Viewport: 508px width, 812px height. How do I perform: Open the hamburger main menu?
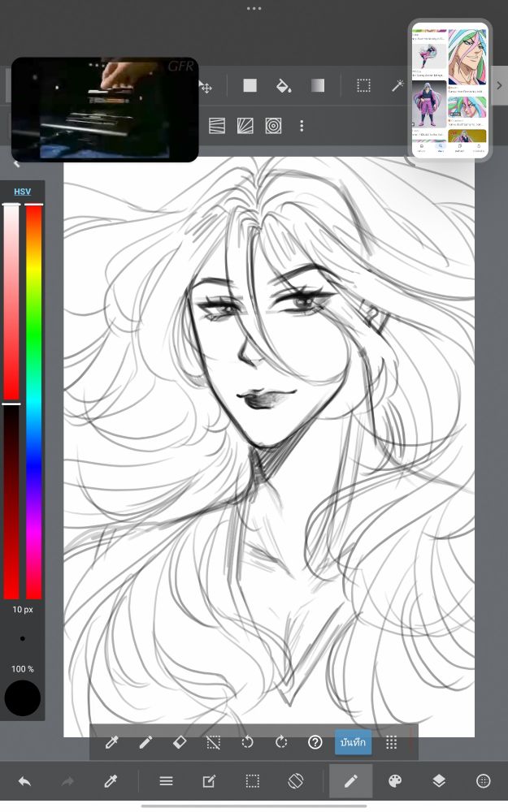click(x=166, y=781)
